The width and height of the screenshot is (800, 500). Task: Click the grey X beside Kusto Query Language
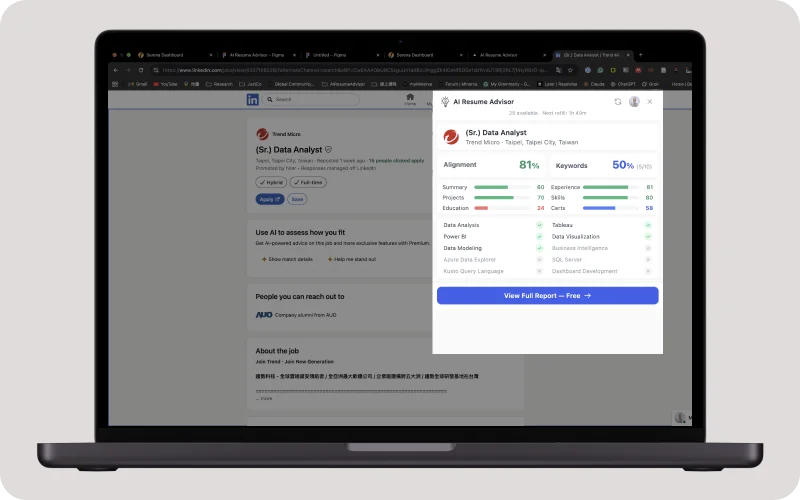[x=539, y=271]
